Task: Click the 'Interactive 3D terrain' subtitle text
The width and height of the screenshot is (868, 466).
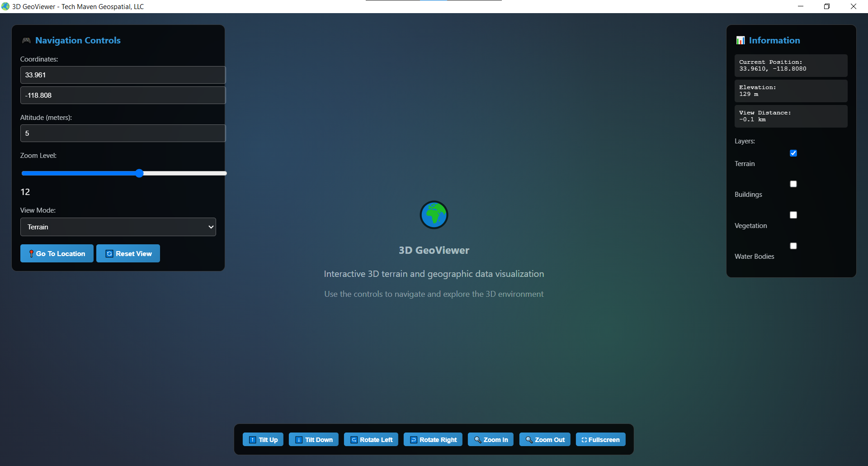Action: (434, 274)
